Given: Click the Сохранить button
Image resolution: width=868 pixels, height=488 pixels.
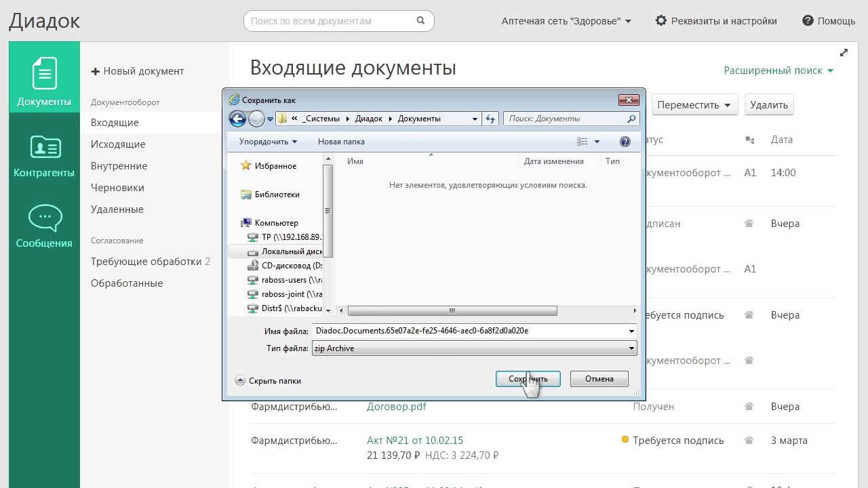Looking at the screenshot, I should [528, 379].
